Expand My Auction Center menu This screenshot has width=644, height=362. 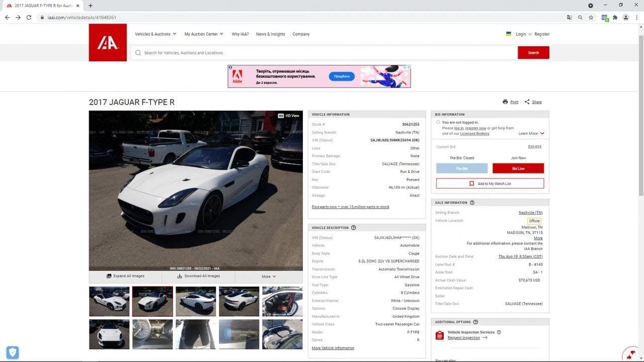tap(204, 34)
